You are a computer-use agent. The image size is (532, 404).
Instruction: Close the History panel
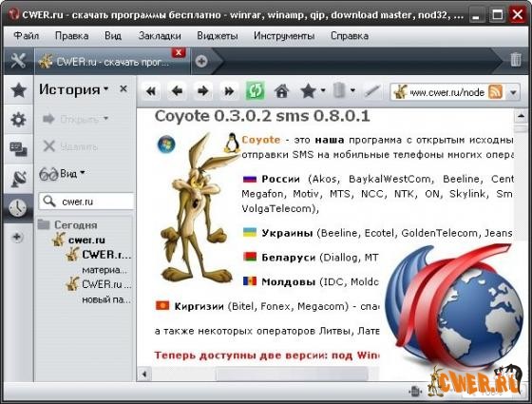[x=123, y=89]
